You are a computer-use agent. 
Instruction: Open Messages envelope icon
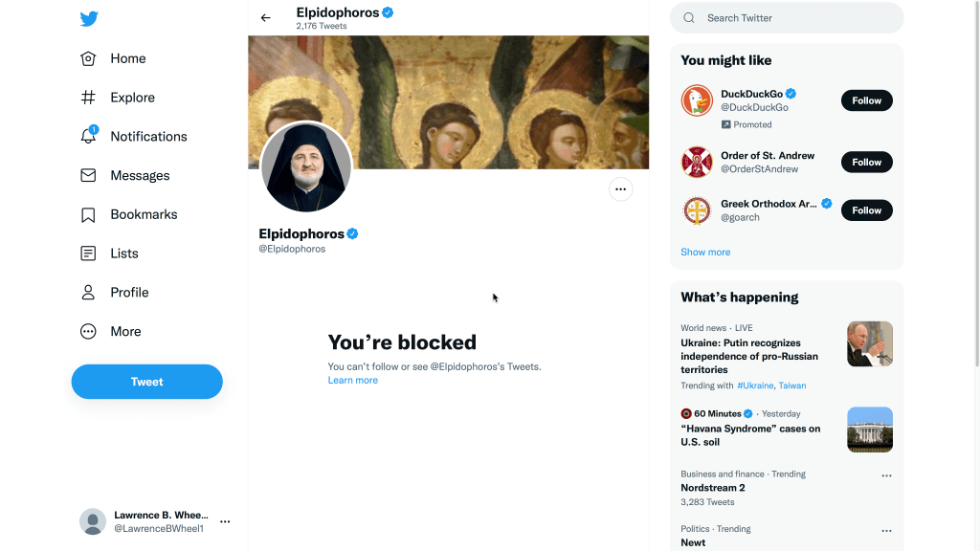click(88, 176)
